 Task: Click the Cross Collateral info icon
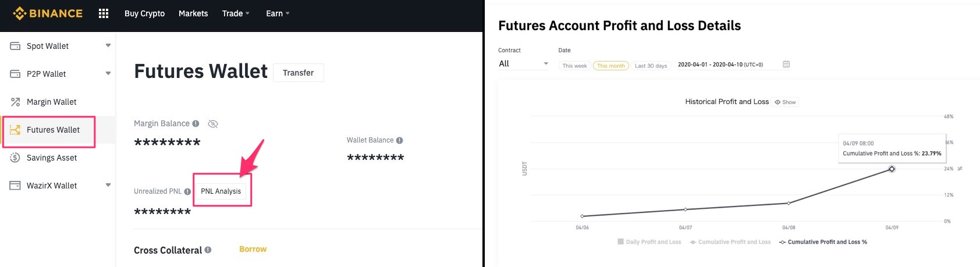coord(208,250)
